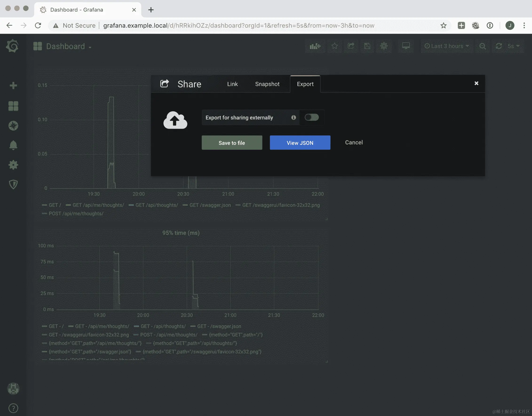Viewport: 532px width, 416px height.
Task: Toggle Export for sharing externally switch
Action: (312, 117)
